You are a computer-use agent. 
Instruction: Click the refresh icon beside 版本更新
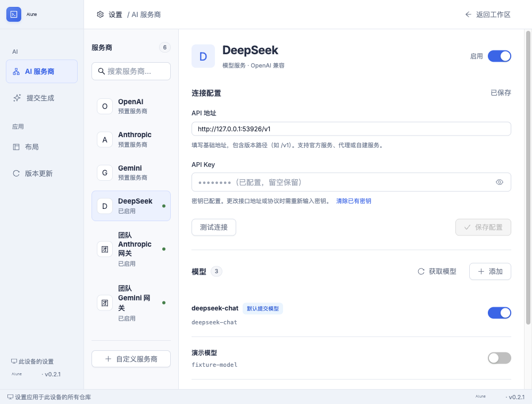pos(16,173)
